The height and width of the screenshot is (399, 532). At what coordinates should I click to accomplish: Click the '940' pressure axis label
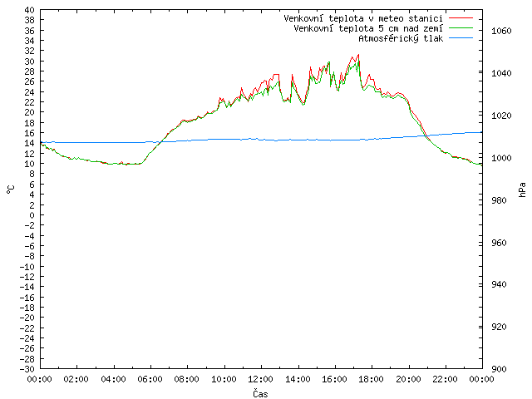[x=499, y=284]
